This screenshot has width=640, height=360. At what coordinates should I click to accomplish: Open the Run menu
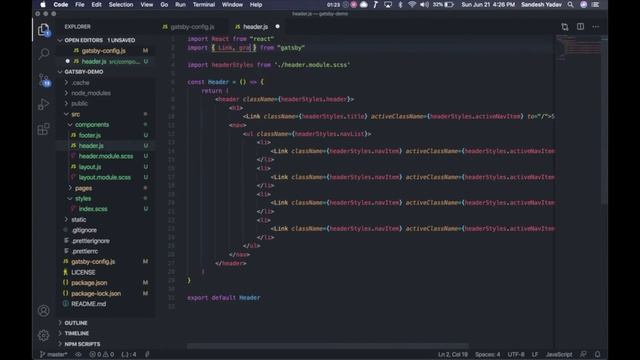point(180,4)
